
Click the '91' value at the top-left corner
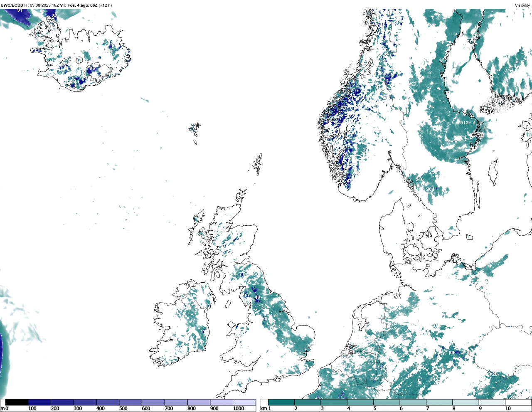pos(20,10)
